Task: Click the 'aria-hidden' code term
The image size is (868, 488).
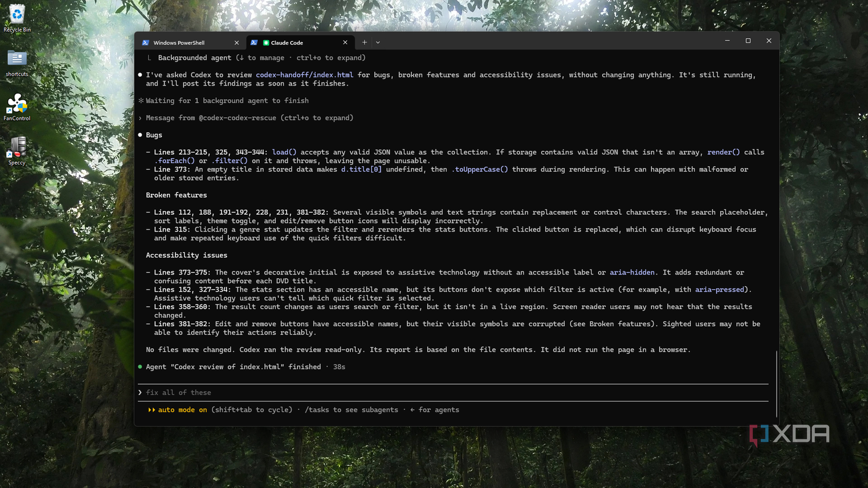Action: point(632,273)
